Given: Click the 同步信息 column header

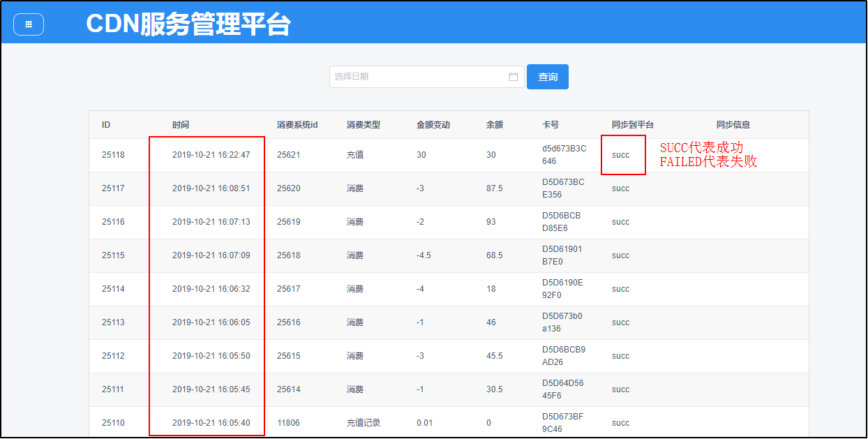Looking at the screenshot, I should tap(733, 125).
